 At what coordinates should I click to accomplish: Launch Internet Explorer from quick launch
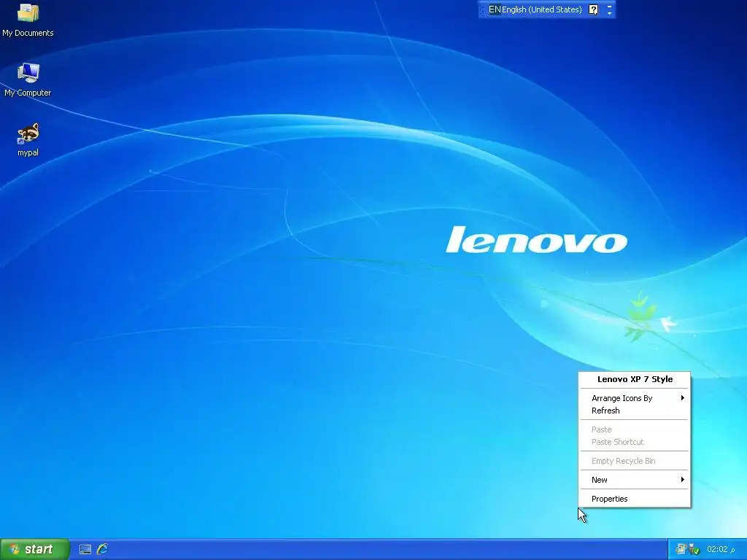pyautogui.click(x=102, y=549)
